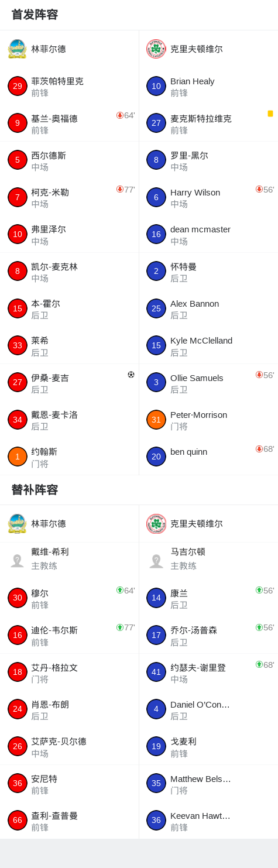The width and height of the screenshot is (278, 868).
Task: Click yellow card icon next to 麦克斯特拉维克
Action: (270, 114)
